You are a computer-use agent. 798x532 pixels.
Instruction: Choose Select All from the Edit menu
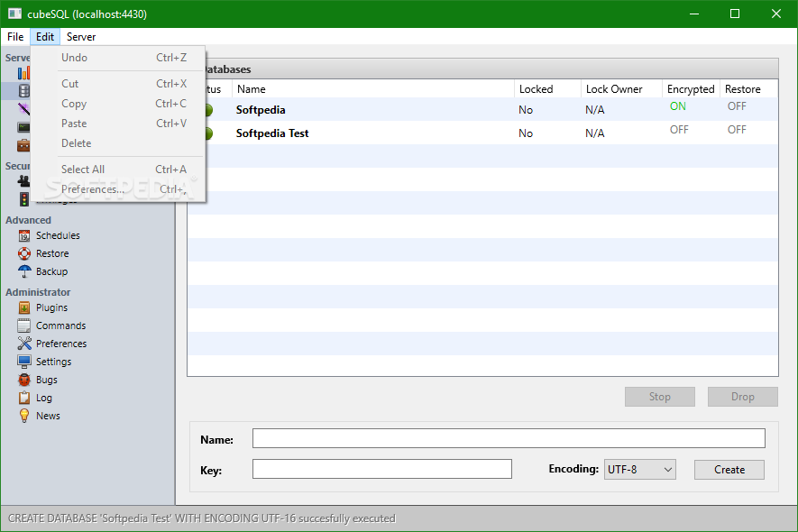click(118, 169)
